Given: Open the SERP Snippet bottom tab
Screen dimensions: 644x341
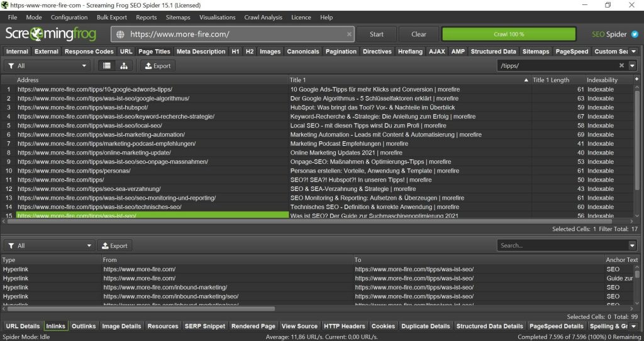Looking at the screenshot, I should tap(205, 326).
